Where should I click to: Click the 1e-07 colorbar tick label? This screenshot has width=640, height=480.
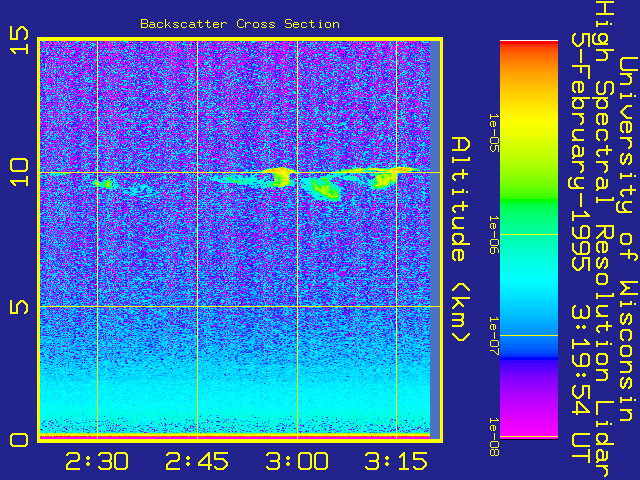(494, 336)
